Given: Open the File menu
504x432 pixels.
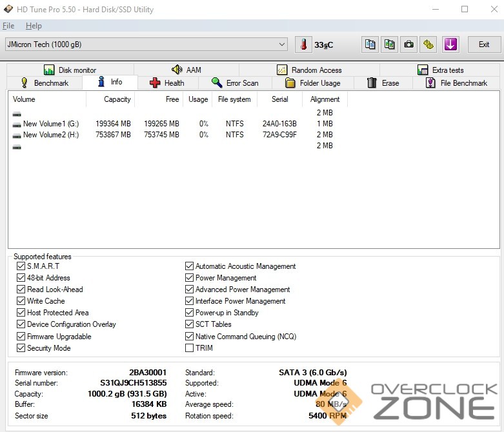Looking at the screenshot, I should 8,26.
